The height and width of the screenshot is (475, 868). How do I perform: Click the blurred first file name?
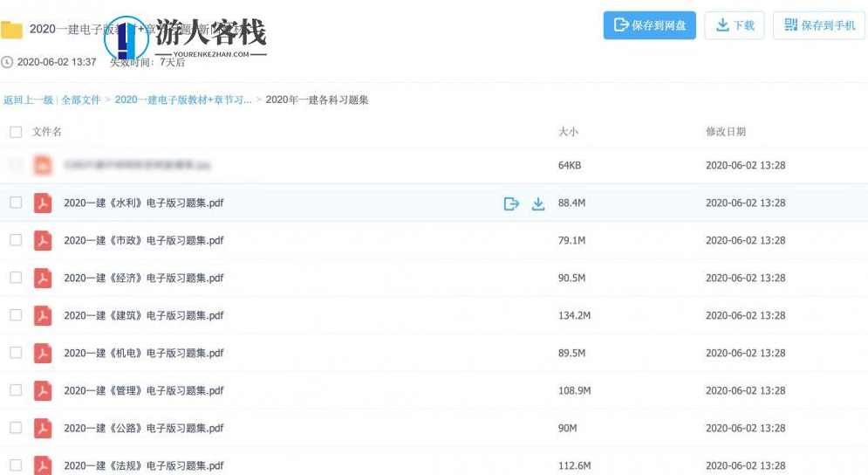(x=137, y=165)
